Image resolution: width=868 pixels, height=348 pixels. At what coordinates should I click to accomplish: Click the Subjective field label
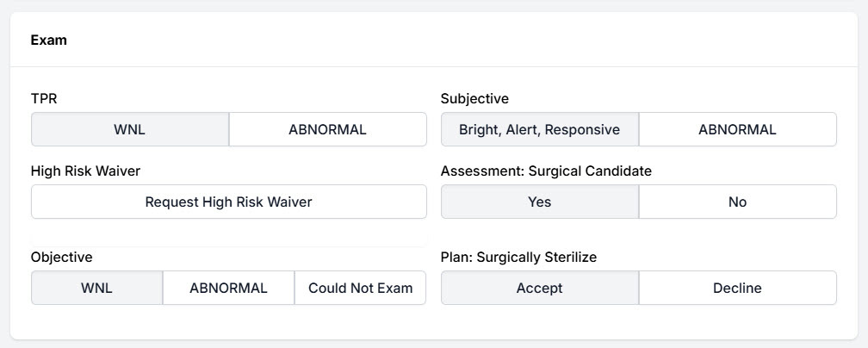pos(474,99)
